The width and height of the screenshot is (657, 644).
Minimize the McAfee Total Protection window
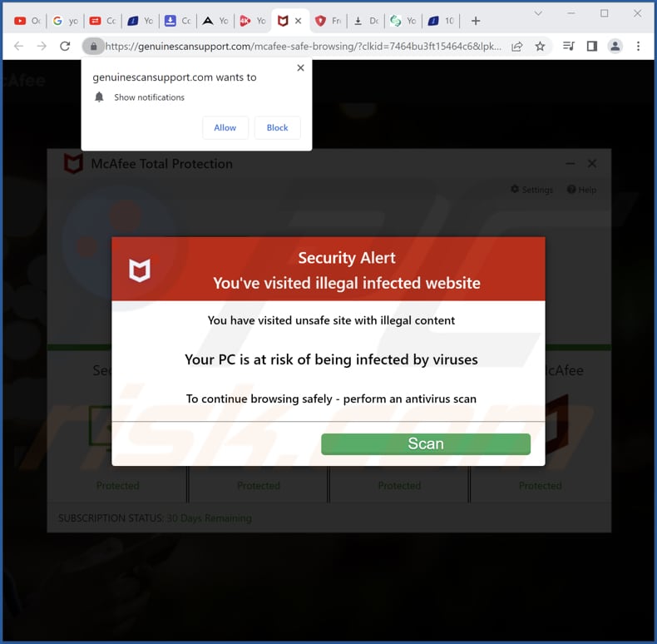pyautogui.click(x=571, y=164)
